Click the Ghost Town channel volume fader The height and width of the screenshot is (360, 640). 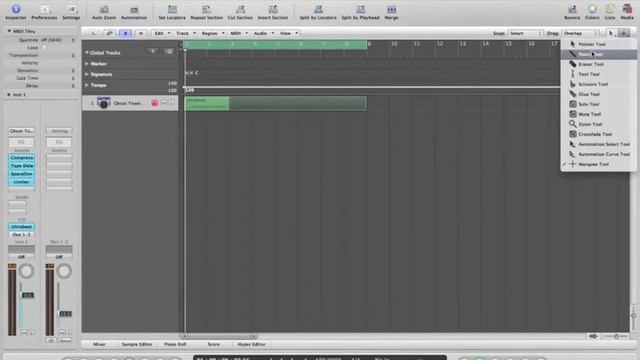click(27, 295)
